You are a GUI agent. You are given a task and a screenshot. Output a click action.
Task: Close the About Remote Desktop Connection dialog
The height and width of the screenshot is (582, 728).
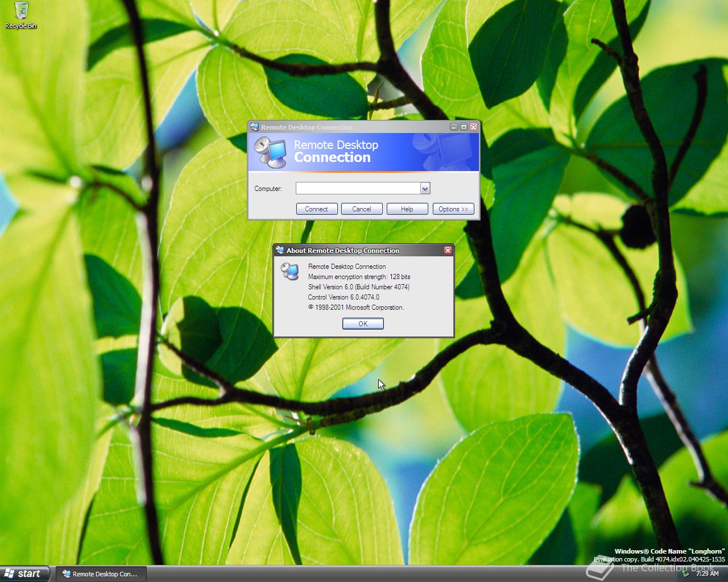tap(448, 250)
